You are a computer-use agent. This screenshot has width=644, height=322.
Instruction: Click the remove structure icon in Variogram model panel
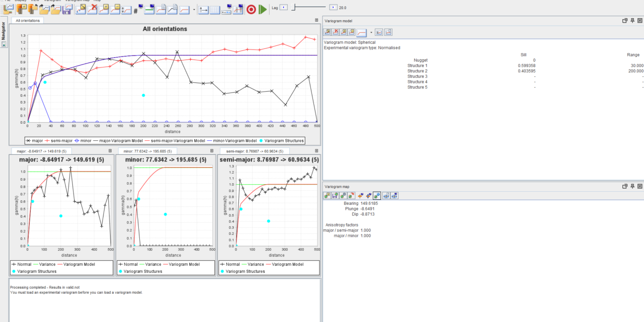coord(351,32)
